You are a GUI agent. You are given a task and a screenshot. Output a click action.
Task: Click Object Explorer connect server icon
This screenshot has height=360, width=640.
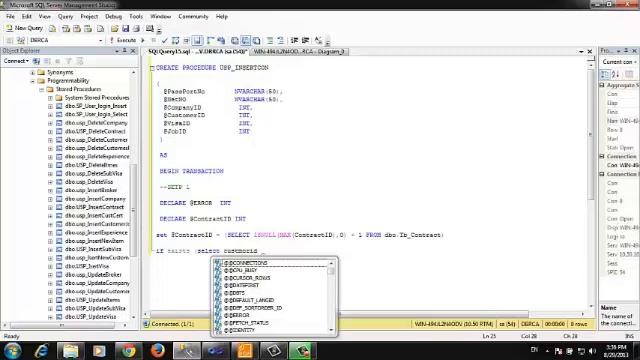[36, 61]
